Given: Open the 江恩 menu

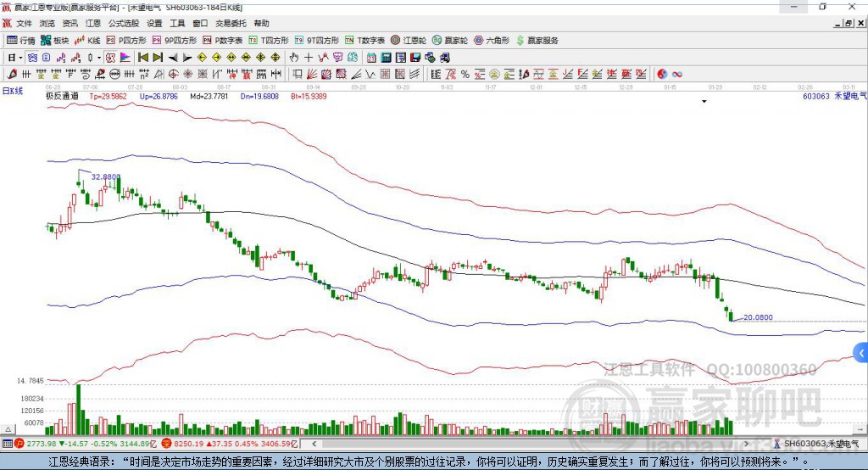Looking at the screenshot, I should click(93, 23).
